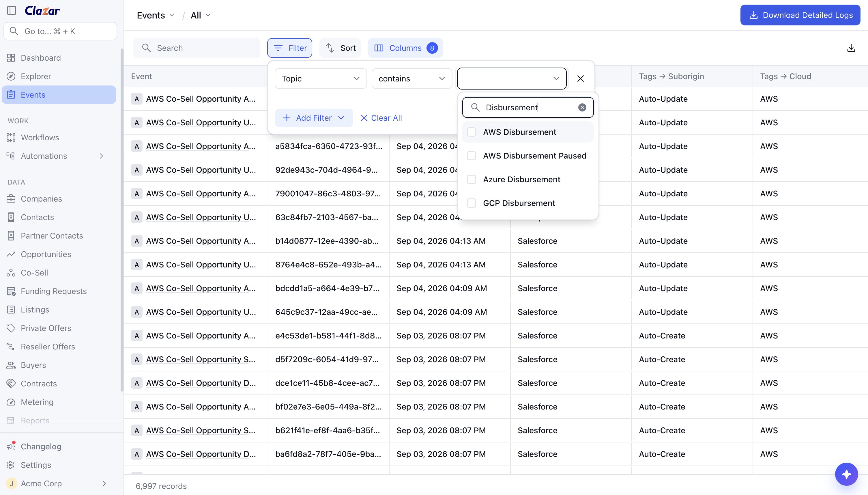Click the Dashboard grid icon
Viewport: 868px width, 495px height.
tap(11, 58)
